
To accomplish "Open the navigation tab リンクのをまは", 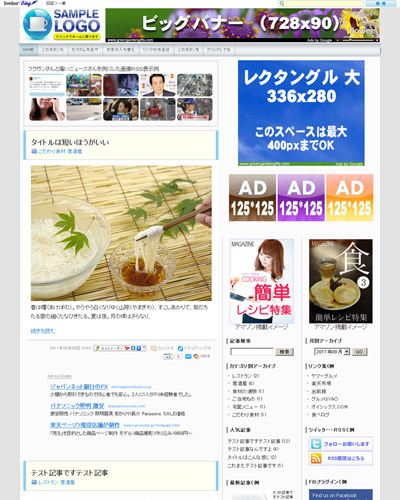I will (x=156, y=50).
